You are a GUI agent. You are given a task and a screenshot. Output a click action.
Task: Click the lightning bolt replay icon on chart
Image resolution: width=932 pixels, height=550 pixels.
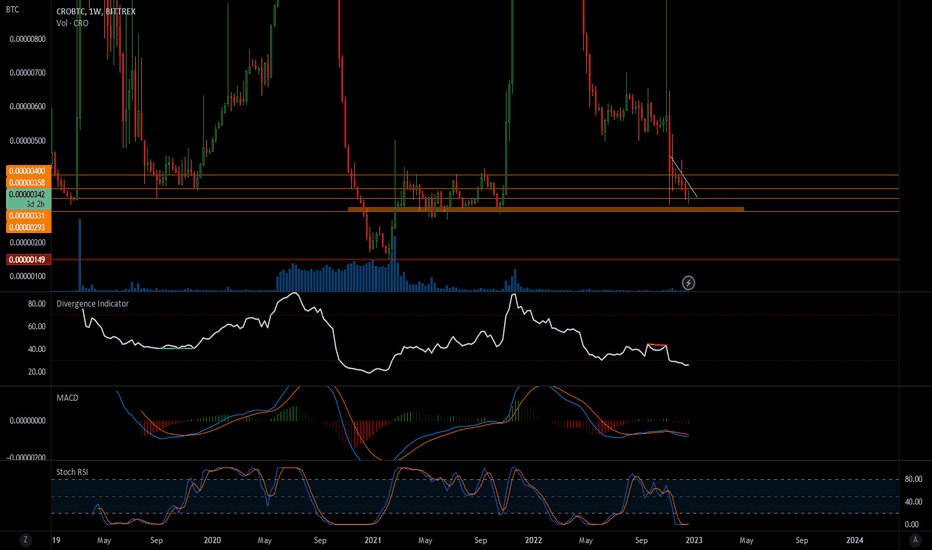coord(688,282)
